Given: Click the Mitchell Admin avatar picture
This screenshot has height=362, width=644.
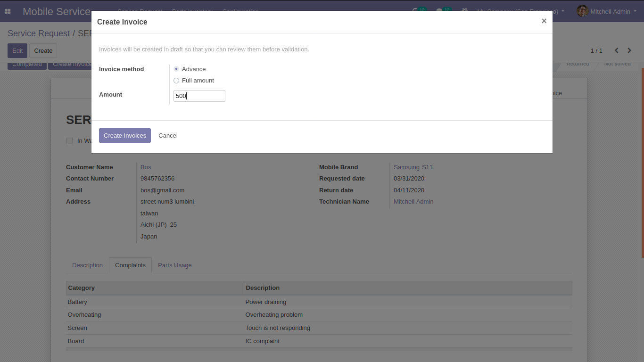Looking at the screenshot, I should point(582,11).
